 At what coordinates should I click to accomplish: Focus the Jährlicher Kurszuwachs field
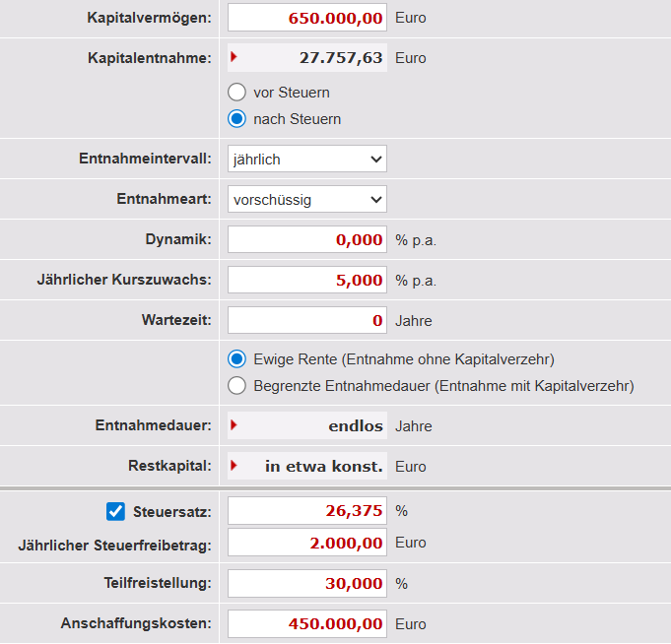click(306, 280)
